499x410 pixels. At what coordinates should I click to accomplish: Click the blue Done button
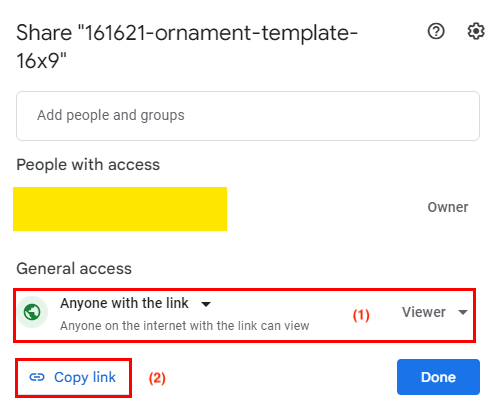(438, 377)
